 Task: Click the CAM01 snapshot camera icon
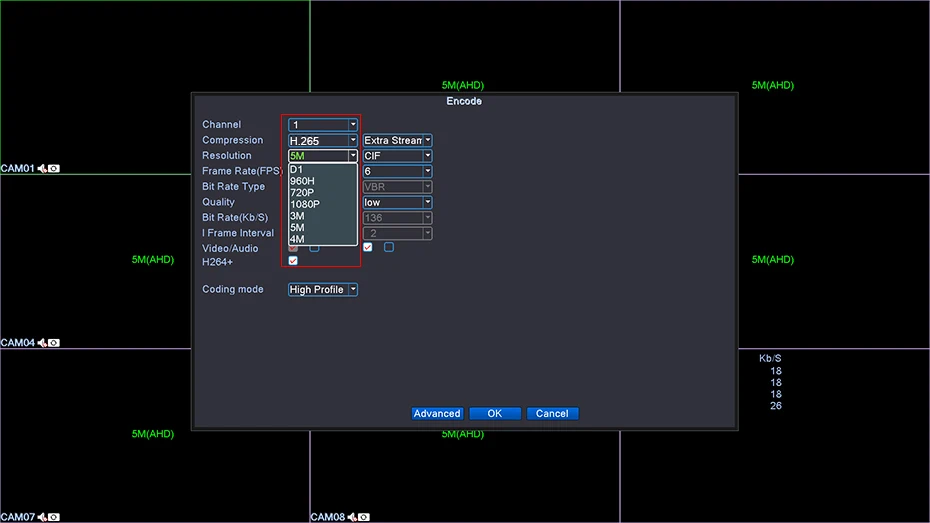coord(53,169)
